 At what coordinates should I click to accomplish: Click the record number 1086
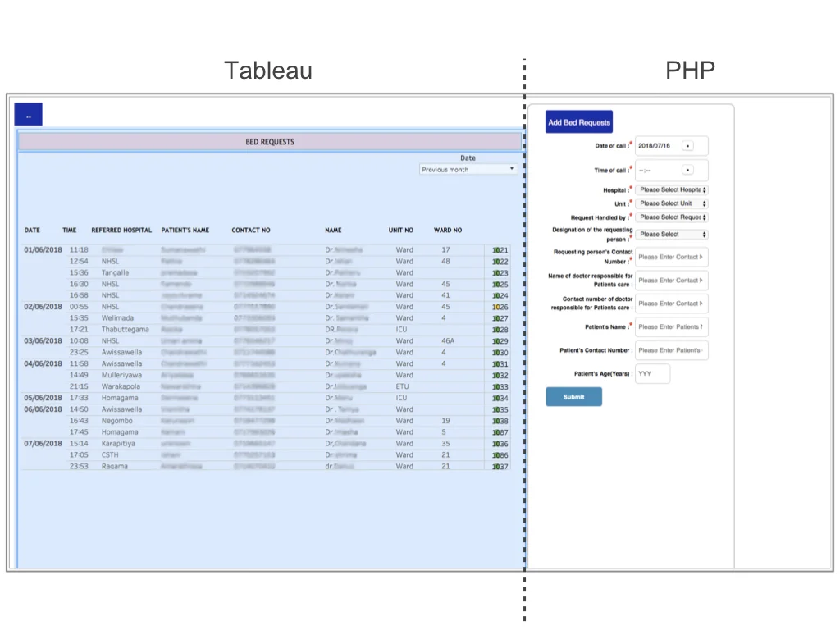500,455
